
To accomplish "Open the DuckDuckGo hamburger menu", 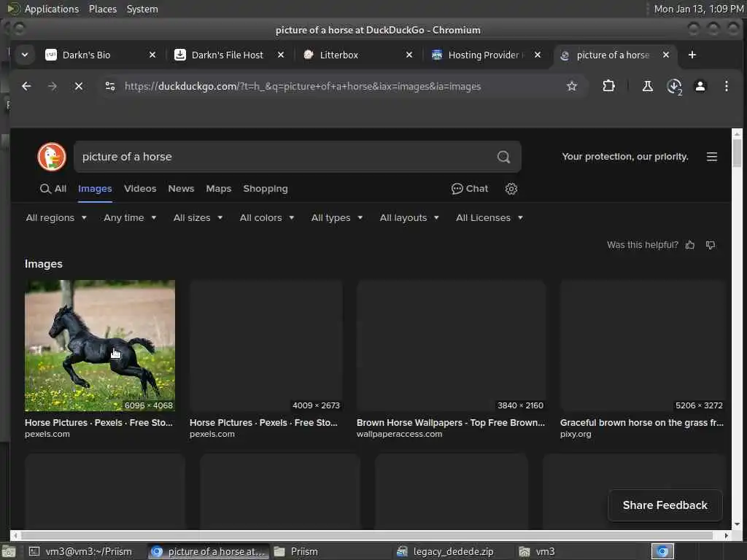I will click(712, 157).
